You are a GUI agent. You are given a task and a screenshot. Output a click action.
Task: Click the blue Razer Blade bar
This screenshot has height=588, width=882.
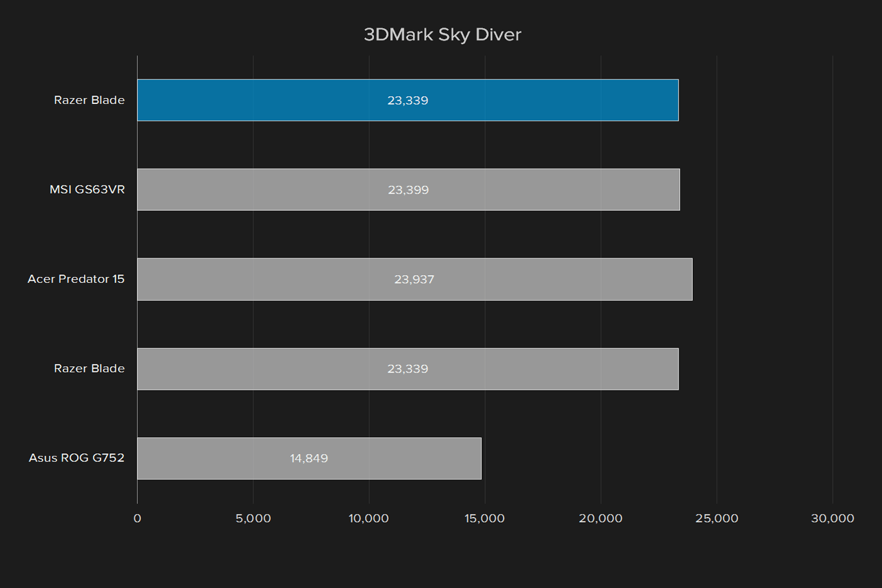pyautogui.click(x=408, y=100)
